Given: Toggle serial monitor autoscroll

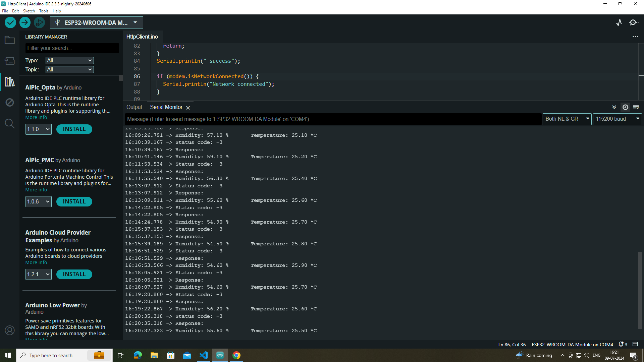Looking at the screenshot, I should (x=614, y=107).
